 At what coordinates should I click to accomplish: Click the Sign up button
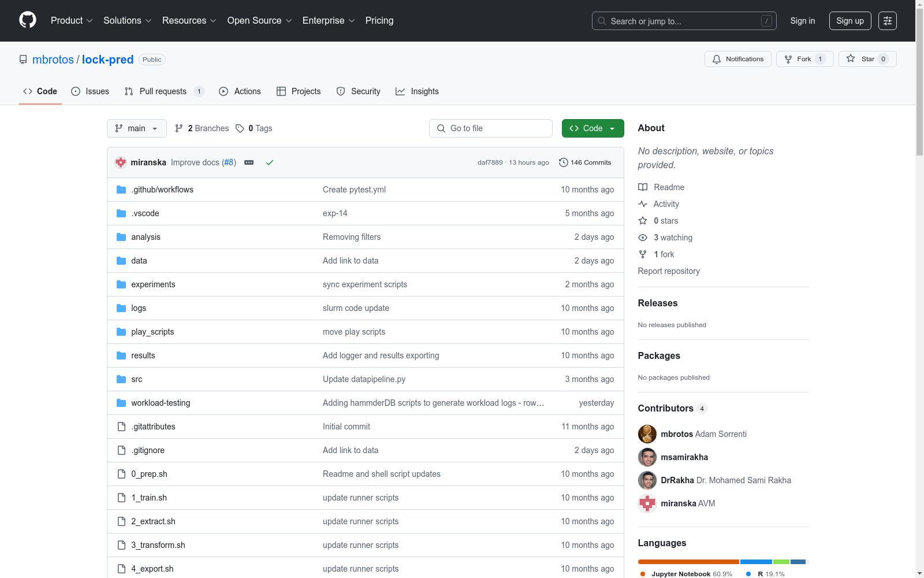pos(850,21)
